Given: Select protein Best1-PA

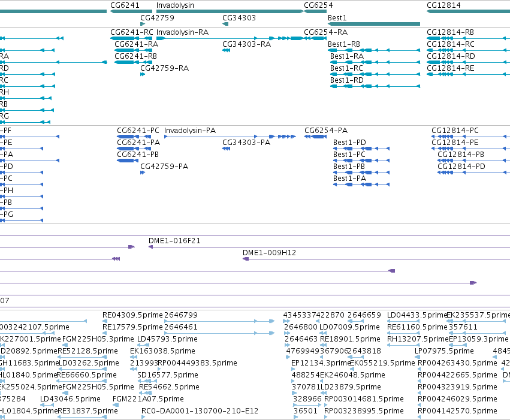Looking at the screenshot, I should coord(361,185).
